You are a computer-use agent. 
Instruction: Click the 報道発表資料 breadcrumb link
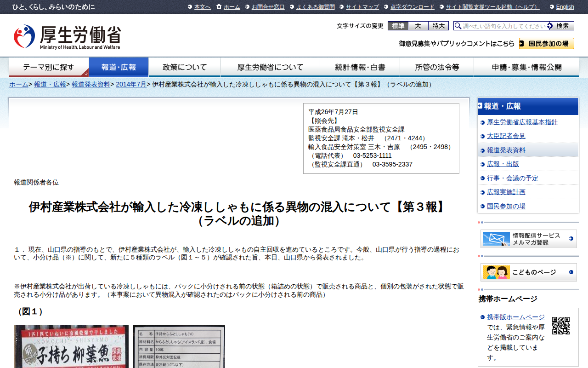[x=91, y=84]
